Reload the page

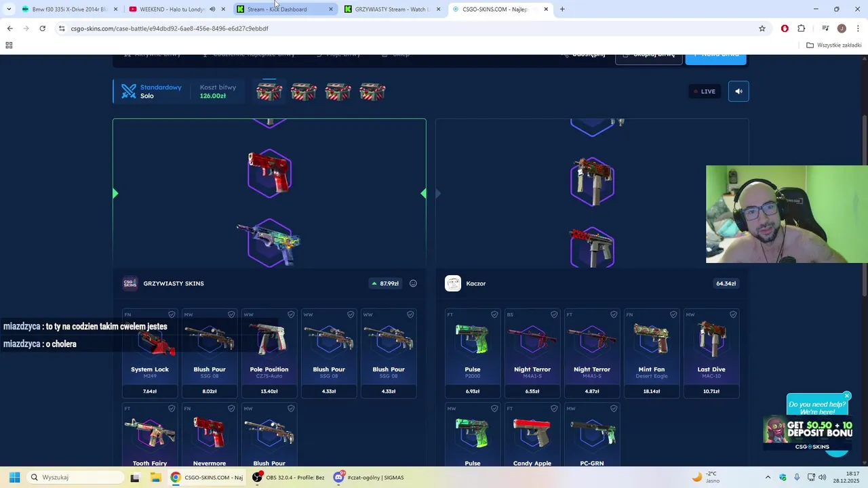42,28
